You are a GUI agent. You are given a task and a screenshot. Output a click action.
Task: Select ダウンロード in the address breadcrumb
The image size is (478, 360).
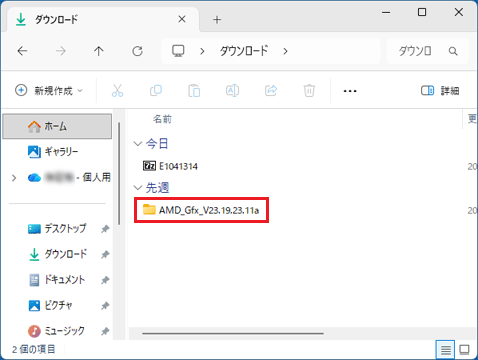(244, 51)
